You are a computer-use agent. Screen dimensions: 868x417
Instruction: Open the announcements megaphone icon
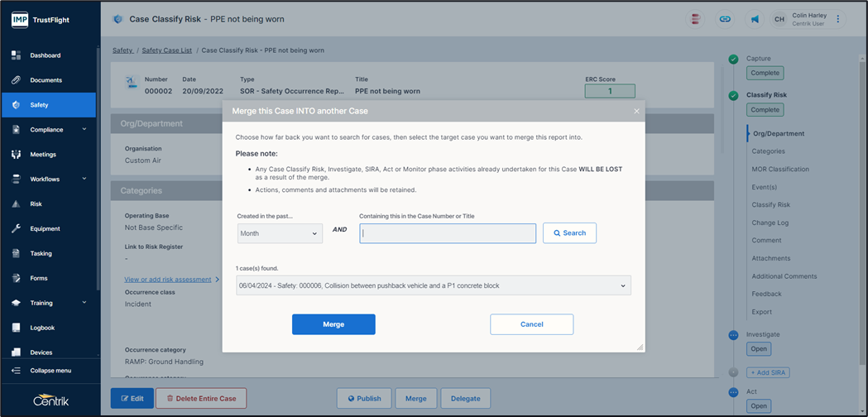[x=755, y=19]
